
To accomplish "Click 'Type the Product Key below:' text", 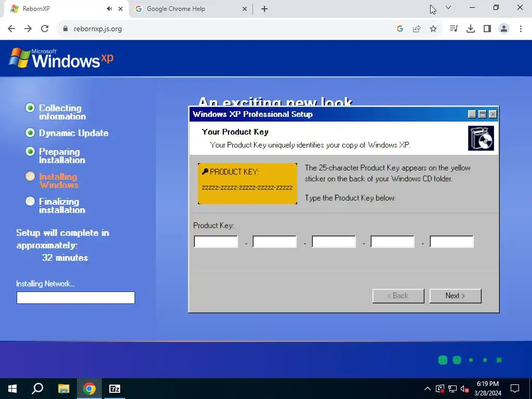I will pos(350,198).
